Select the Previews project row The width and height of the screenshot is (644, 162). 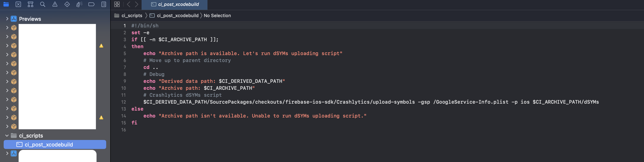55,19
